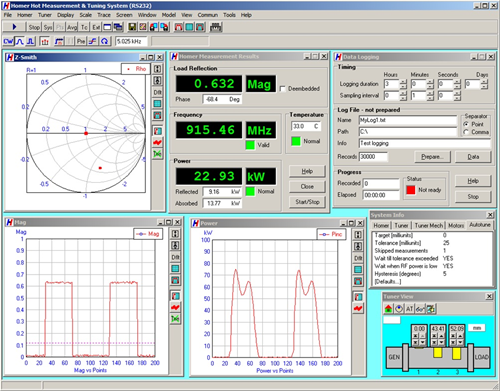Click the cascade windows icon in the toolbar
The width and height of the screenshot is (500, 391).
coord(118,27)
